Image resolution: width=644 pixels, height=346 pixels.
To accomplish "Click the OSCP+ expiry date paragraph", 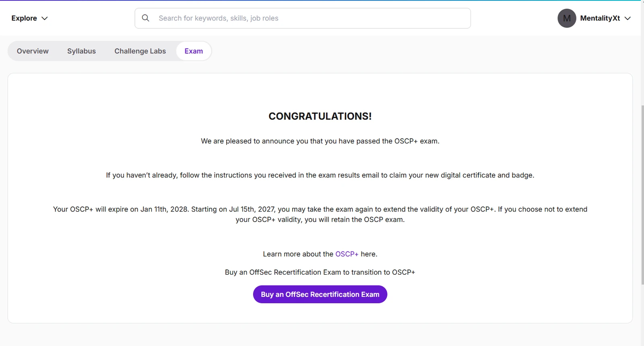I will (320, 214).
